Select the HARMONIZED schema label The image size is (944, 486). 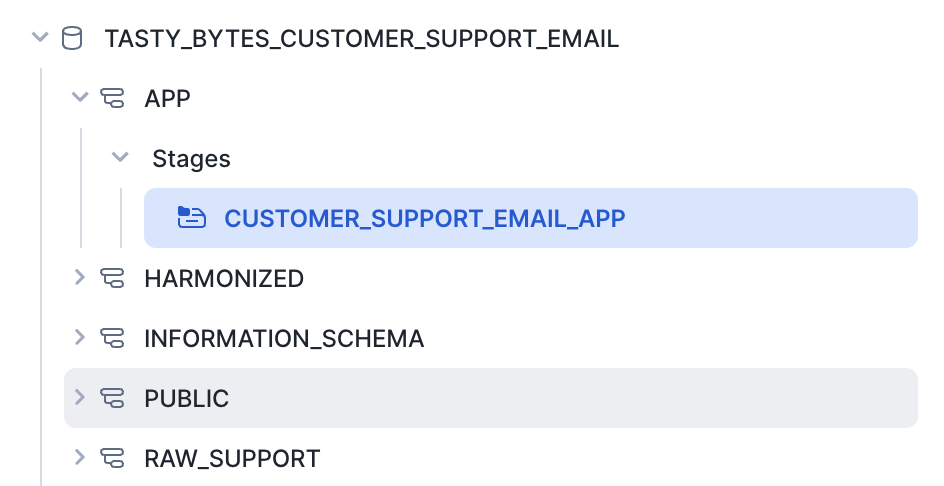224,278
